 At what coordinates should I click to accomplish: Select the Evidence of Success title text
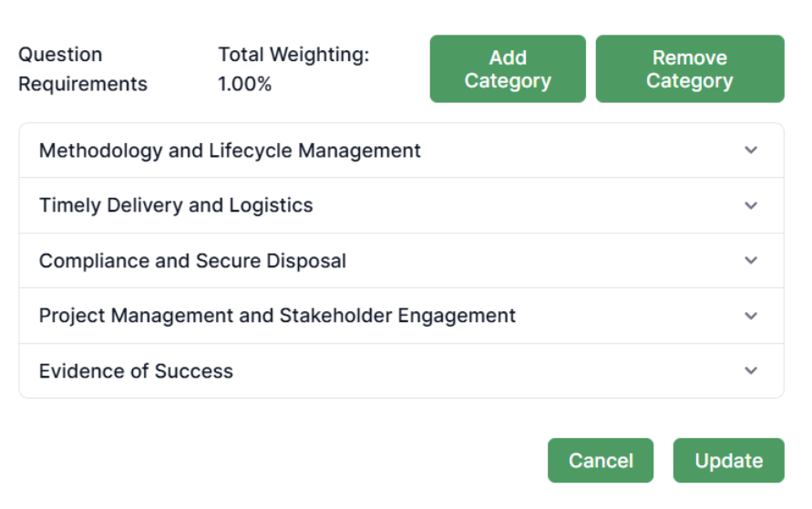[136, 371]
